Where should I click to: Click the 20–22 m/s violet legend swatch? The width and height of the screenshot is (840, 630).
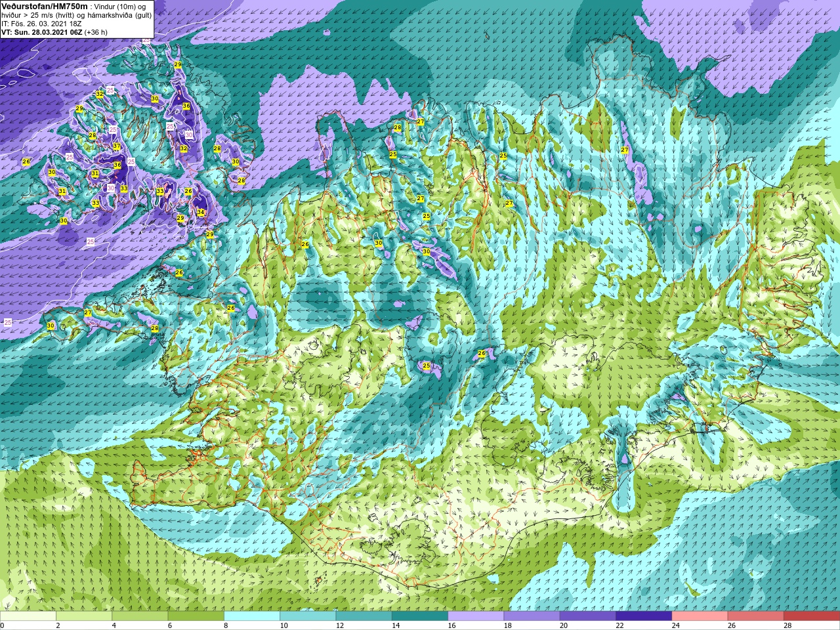[588, 616]
